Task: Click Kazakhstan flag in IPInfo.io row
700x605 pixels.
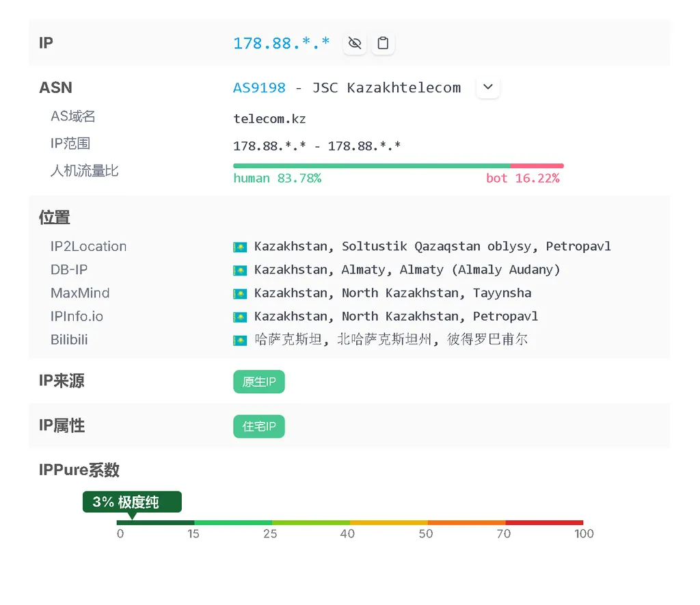Action: click(240, 317)
